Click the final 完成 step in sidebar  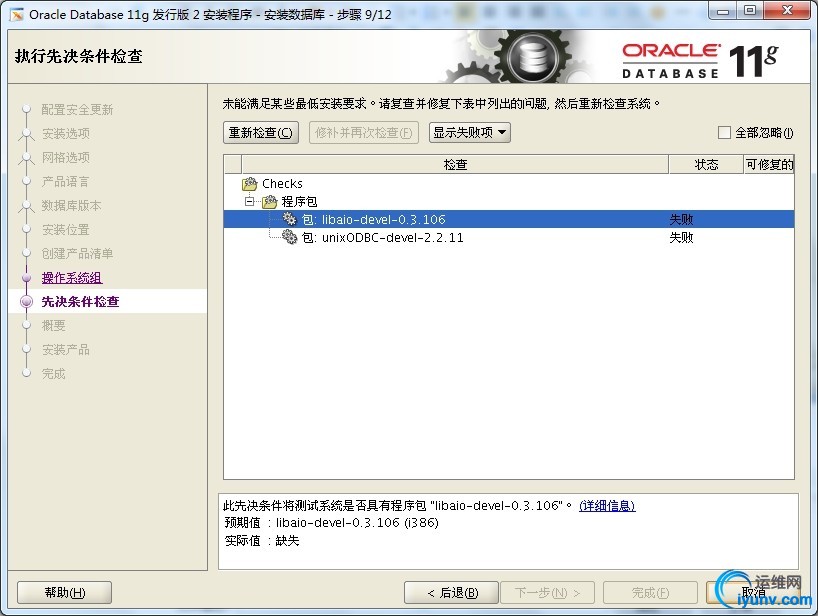pyautogui.click(x=54, y=373)
